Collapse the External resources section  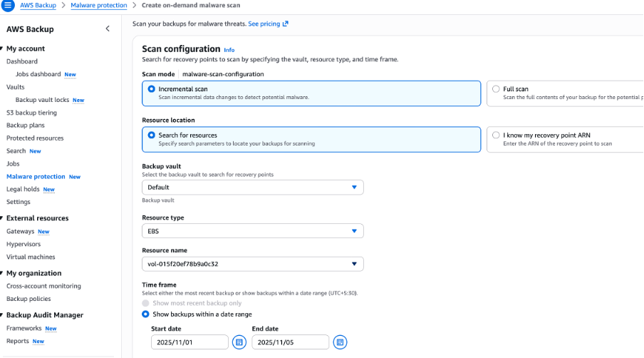point(1,218)
